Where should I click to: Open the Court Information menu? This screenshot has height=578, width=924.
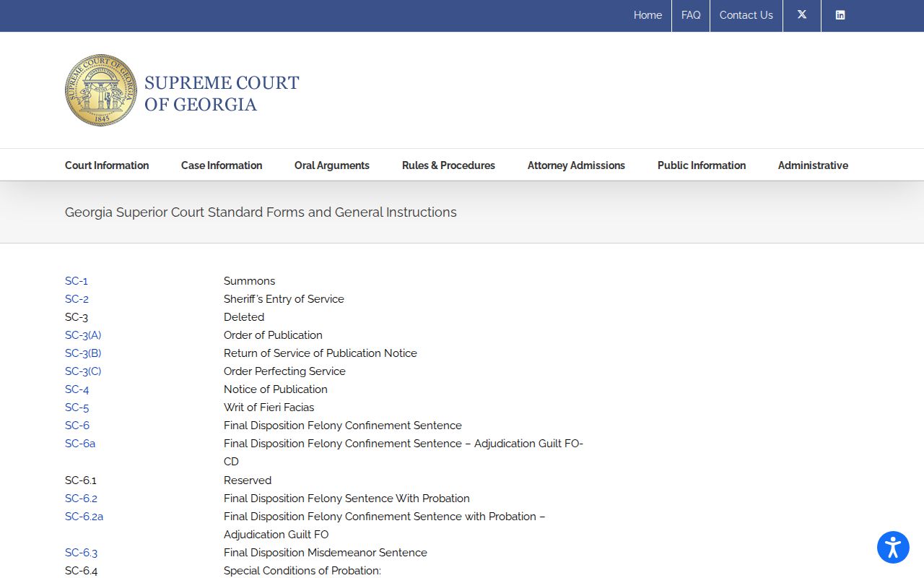click(107, 165)
